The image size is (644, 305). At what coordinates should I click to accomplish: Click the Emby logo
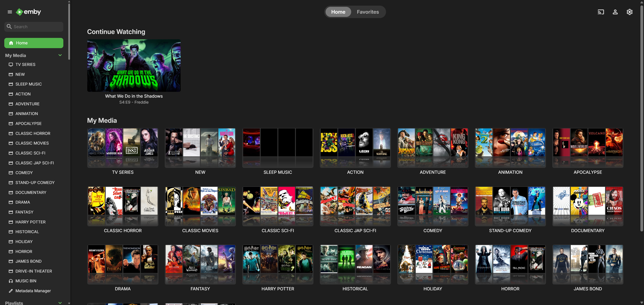29,12
